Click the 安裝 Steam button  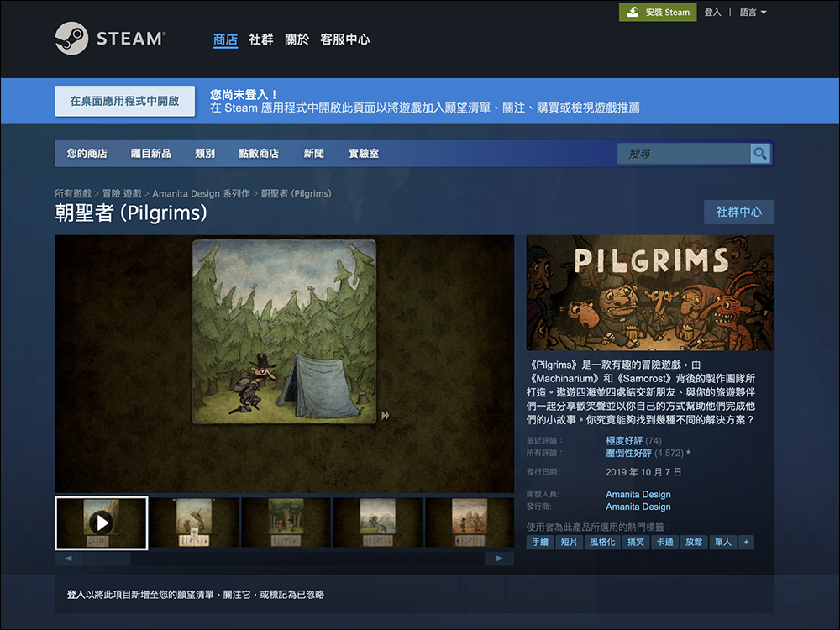pos(658,13)
